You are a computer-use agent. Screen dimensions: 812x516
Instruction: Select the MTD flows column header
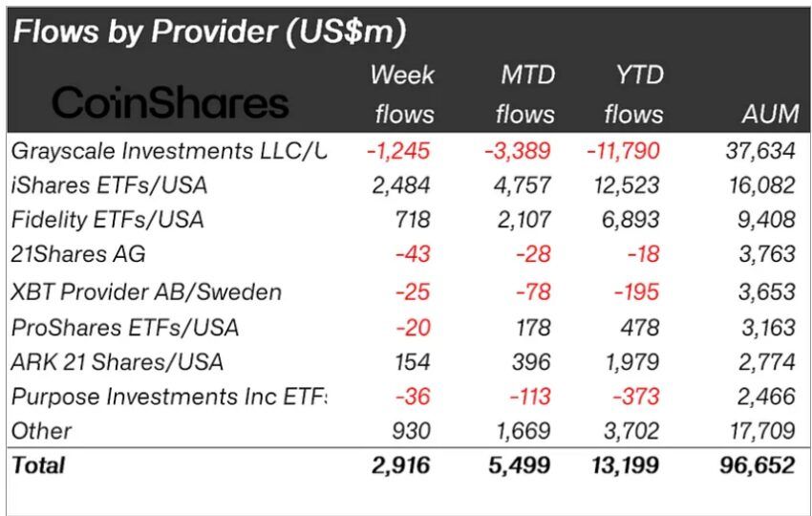[525, 95]
